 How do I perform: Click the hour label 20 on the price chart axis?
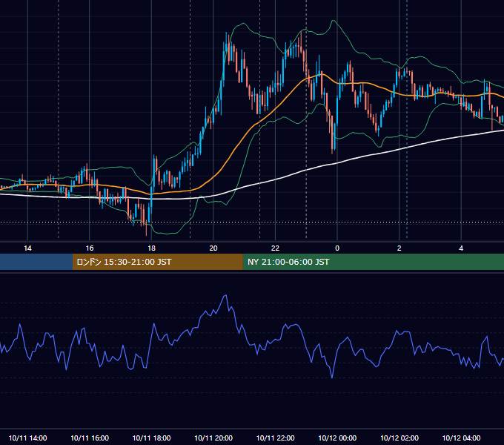coord(213,248)
